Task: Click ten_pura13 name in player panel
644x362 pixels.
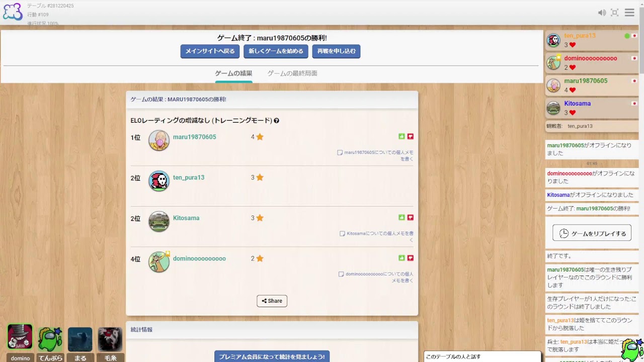Action: pyautogui.click(x=580, y=36)
